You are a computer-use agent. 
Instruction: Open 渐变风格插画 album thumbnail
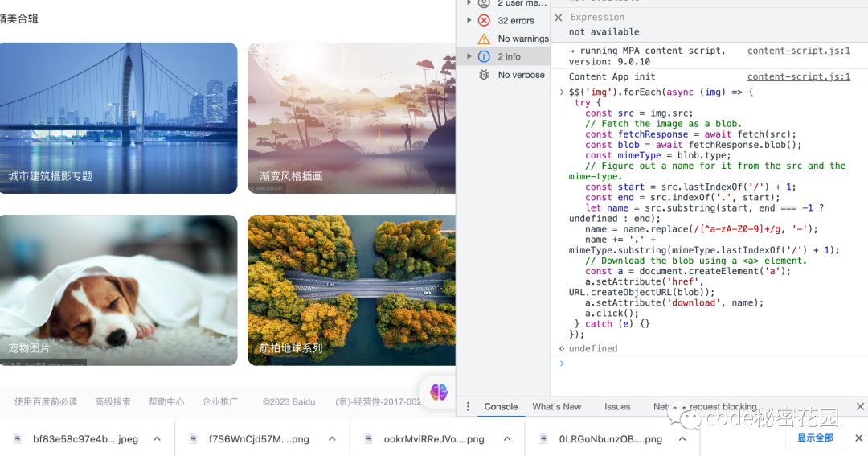(x=351, y=118)
